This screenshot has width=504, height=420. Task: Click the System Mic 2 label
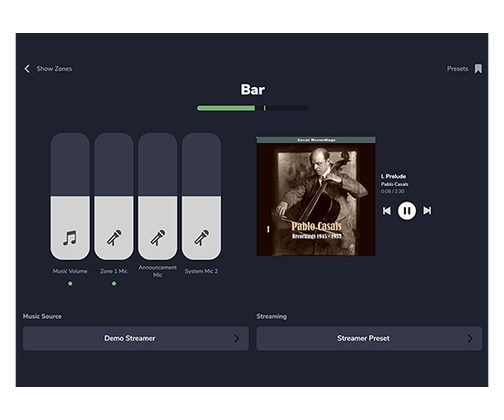pos(202,271)
